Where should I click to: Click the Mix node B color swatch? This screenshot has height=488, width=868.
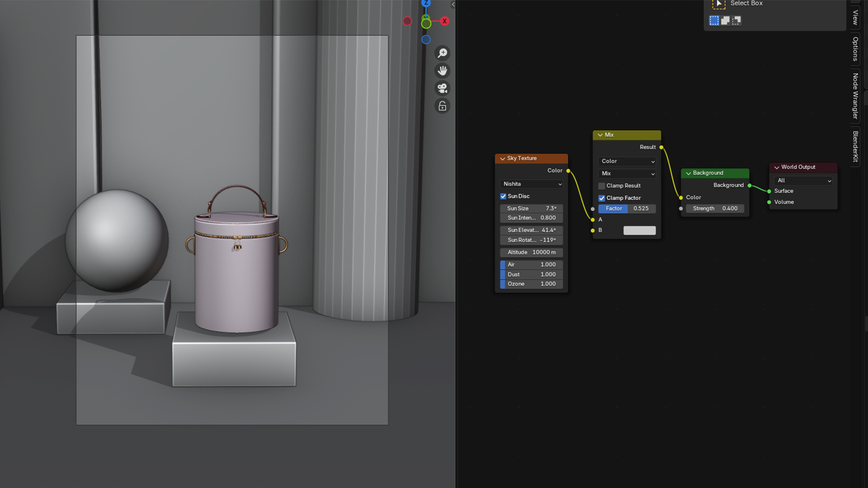(639, 230)
